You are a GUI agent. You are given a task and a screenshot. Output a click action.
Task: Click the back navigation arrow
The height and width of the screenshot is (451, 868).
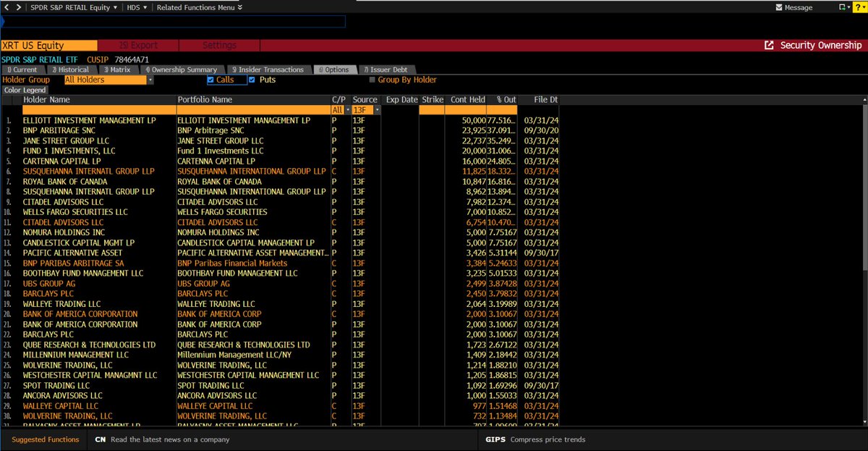coord(8,7)
